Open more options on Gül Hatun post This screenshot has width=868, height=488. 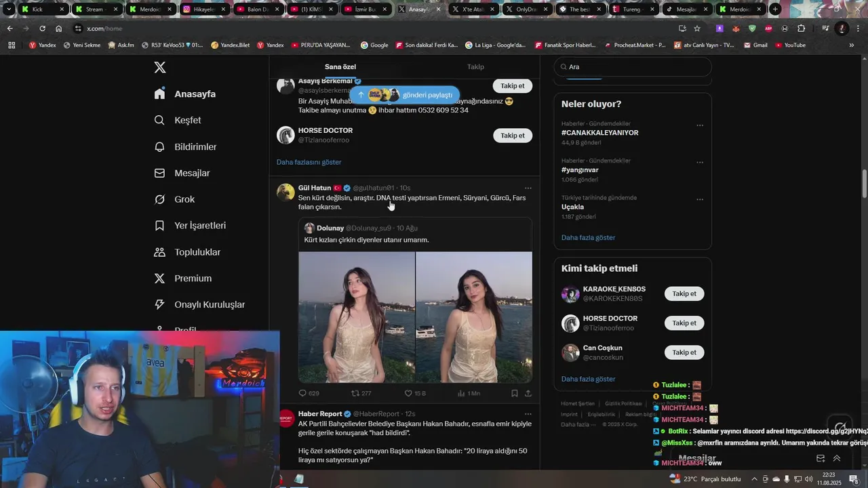pos(528,188)
